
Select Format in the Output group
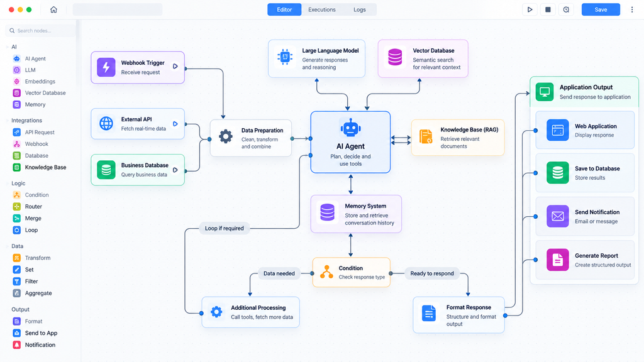[x=33, y=321]
